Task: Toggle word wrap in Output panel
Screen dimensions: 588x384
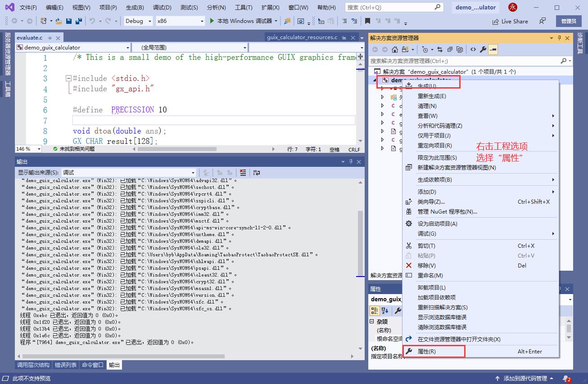Action: 257,172
